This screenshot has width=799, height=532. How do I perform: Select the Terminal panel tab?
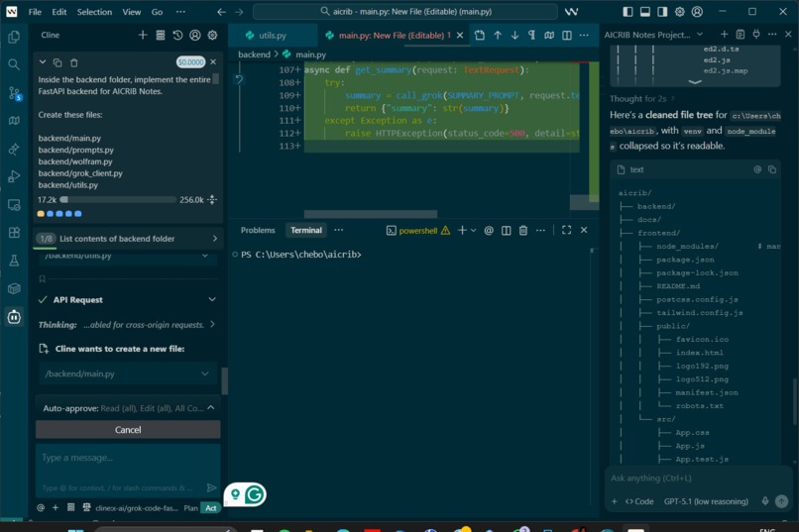tap(305, 230)
